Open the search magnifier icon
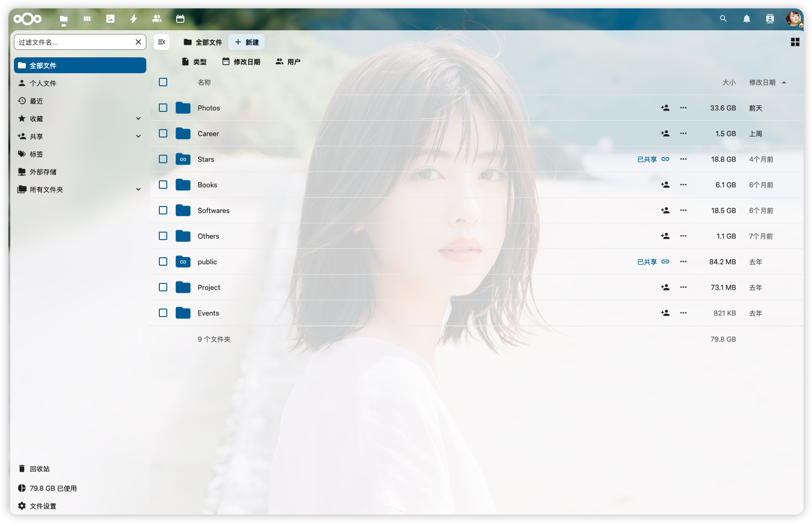812x523 pixels. click(x=723, y=19)
